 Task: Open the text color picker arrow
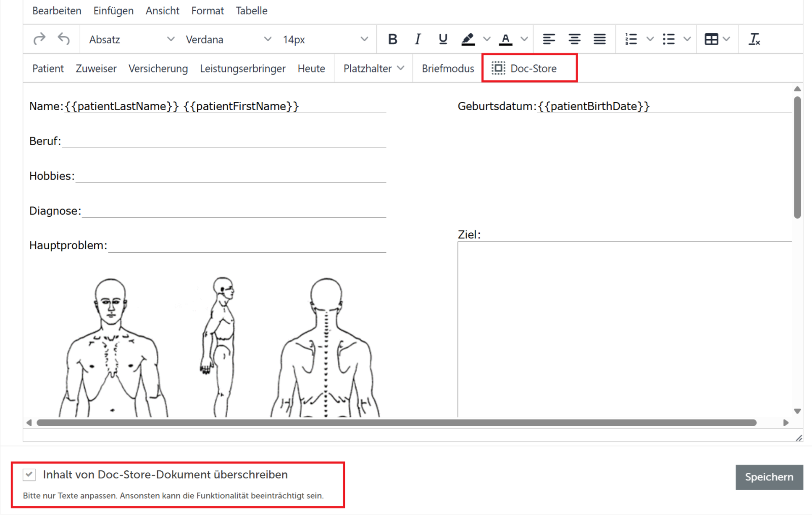(524, 39)
